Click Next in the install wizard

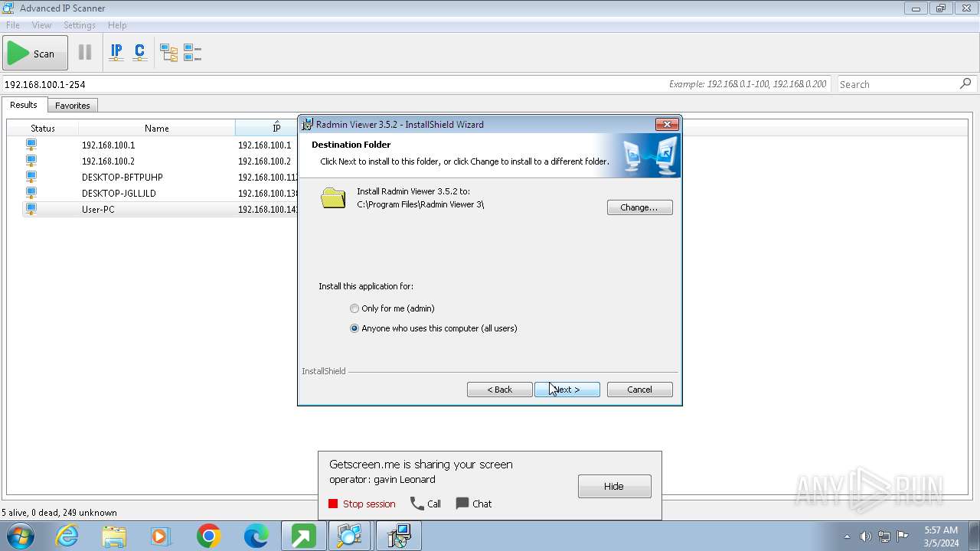tap(567, 390)
